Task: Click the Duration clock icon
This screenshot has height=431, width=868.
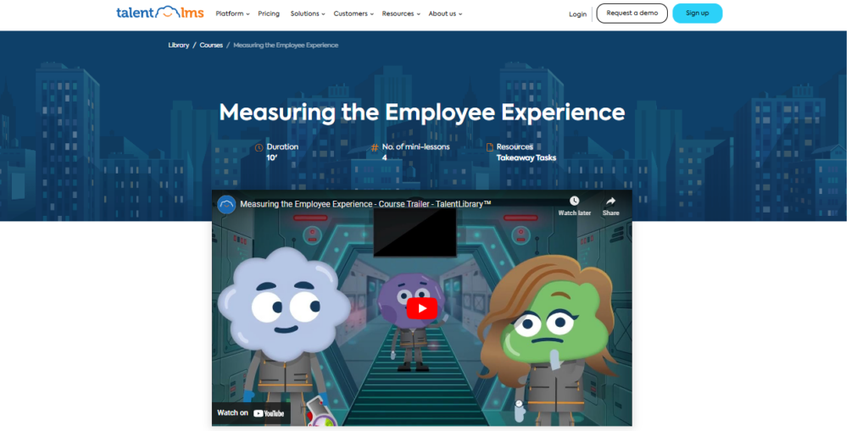Action: click(x=259, y=147)
